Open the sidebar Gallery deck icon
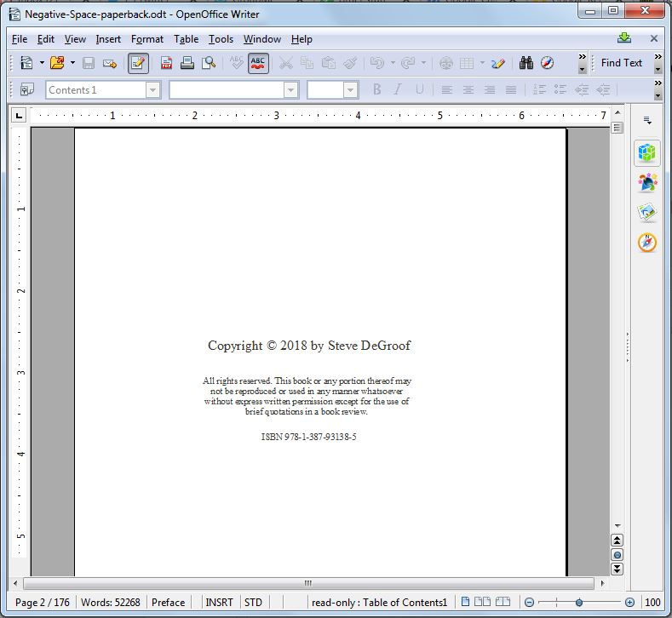The width and height of the screenshot is (672, 618). pos(647,213)
